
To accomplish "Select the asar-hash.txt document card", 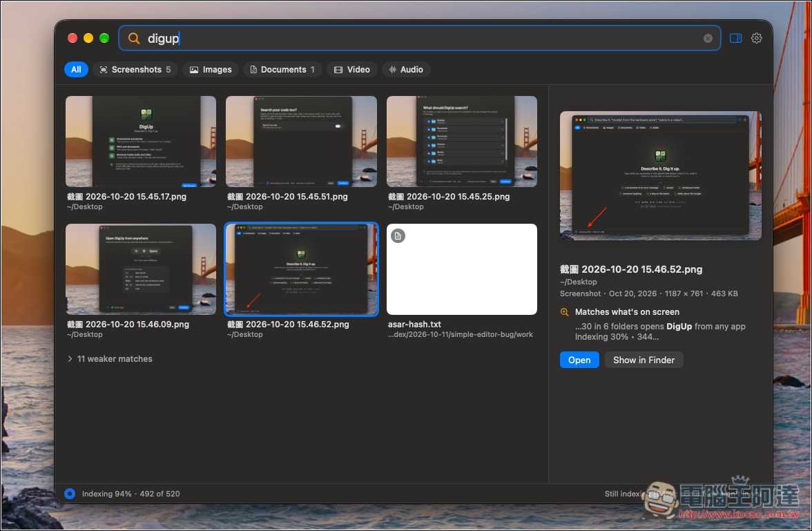I will coord(462,269).
